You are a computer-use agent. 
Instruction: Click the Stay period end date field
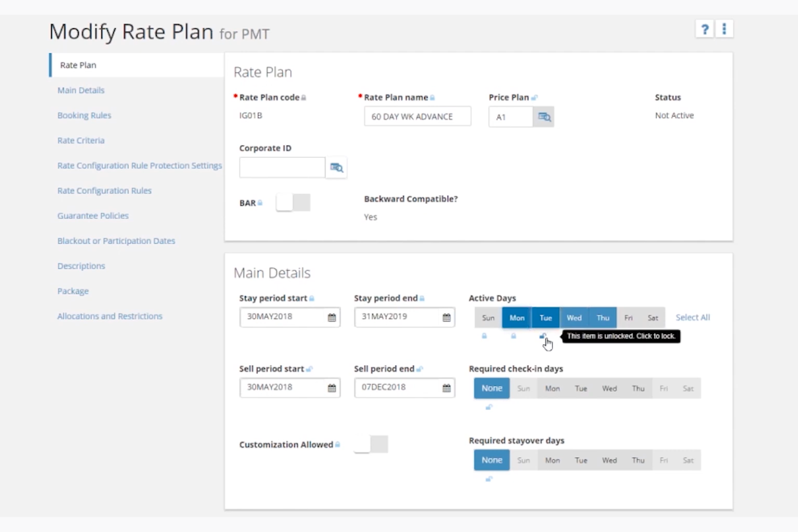[404, 317]
